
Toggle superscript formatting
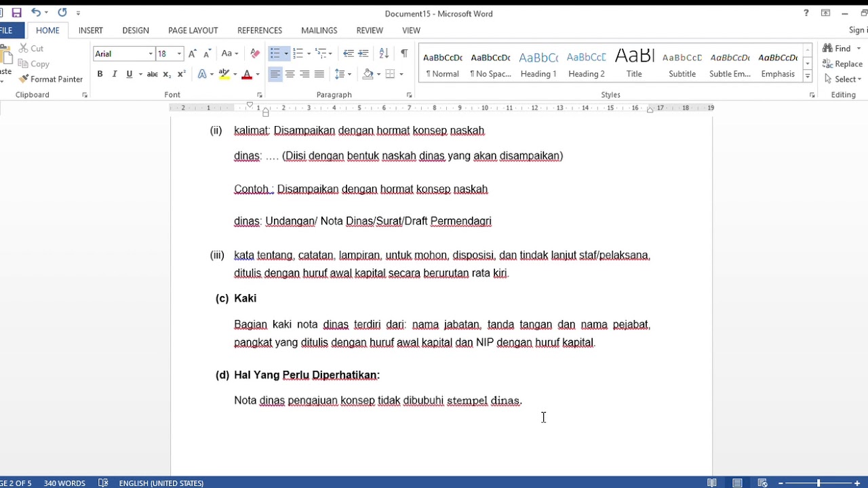coord(181,74)
